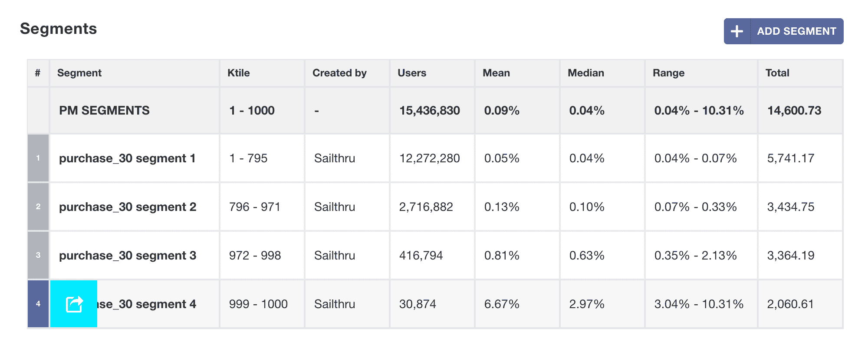The image size is (868, 355).
Task: Open purchase_30 segment 4 name
Action: (x=148, y=304)
